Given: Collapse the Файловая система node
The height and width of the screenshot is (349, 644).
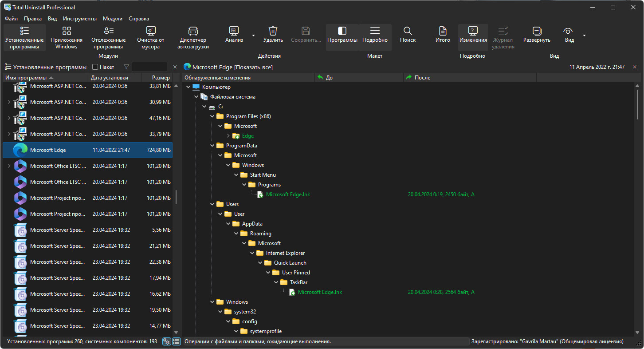Looking at the screenshot, I should pyautogui.click(x=196, y=97).
